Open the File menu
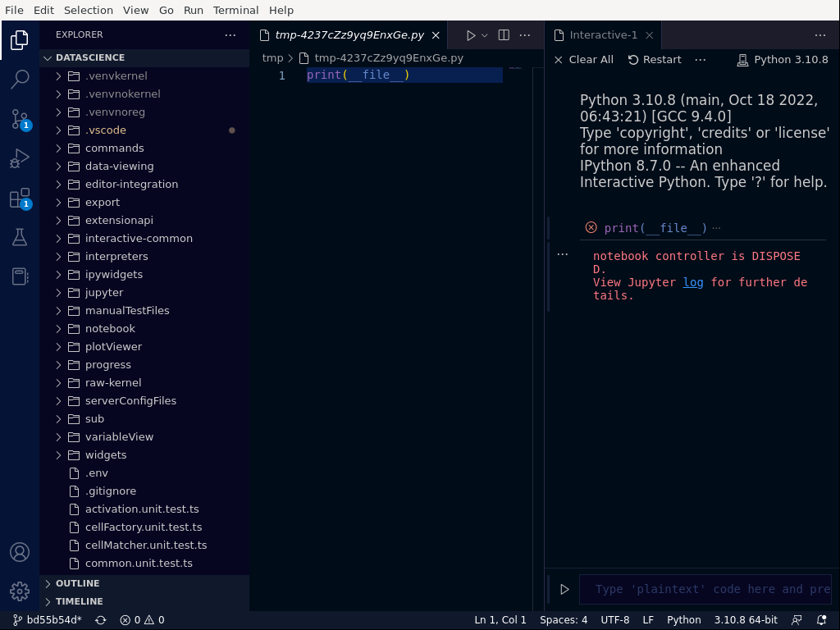 pyautogui.click(x=14, y=10)
